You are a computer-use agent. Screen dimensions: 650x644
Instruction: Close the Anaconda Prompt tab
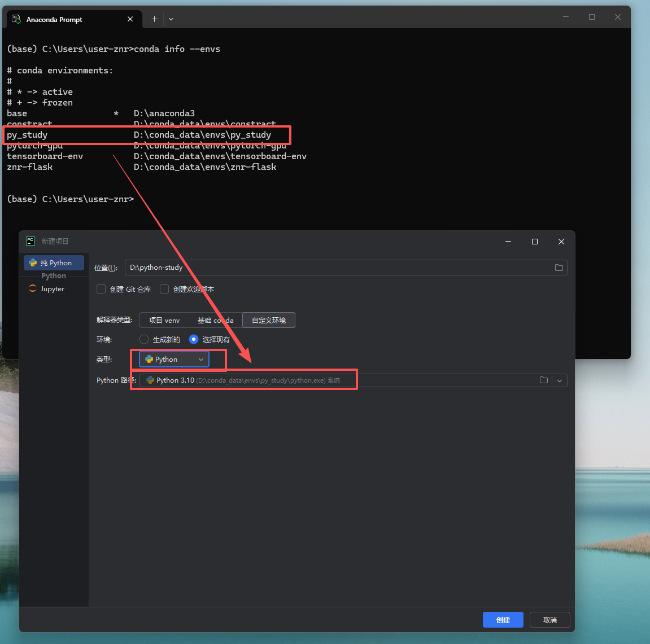tap(130, 19)
